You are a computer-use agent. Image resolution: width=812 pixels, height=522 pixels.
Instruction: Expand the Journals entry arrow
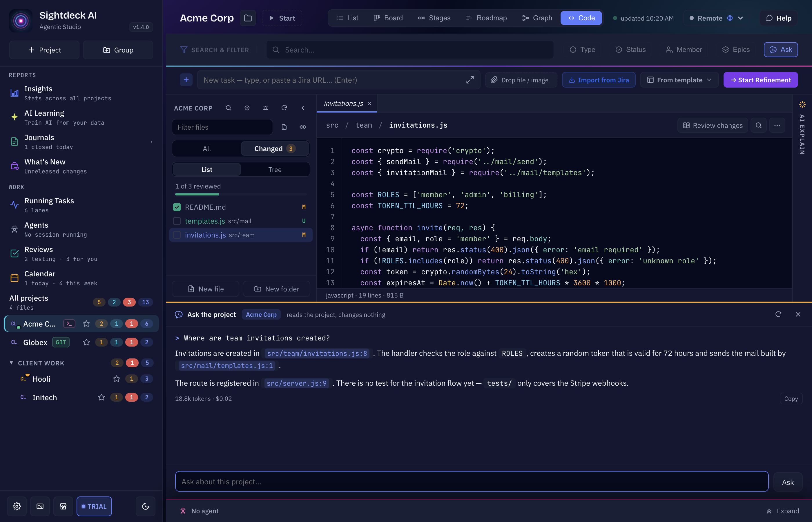coord(151,142)
